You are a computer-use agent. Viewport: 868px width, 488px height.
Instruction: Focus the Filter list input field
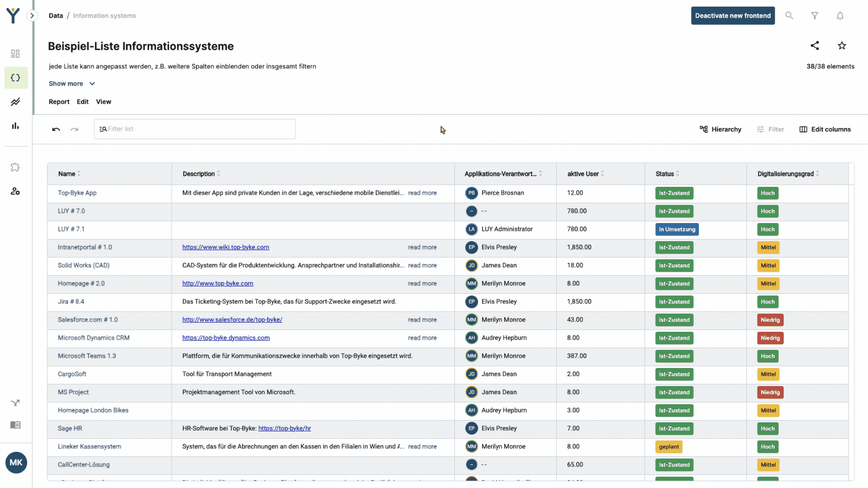(198, 129)
